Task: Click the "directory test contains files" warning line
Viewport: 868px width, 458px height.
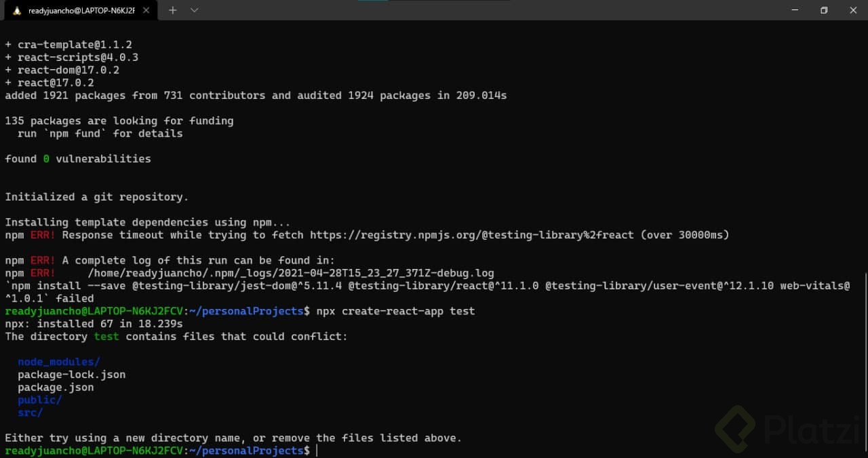Action: (x=176, y=337)
